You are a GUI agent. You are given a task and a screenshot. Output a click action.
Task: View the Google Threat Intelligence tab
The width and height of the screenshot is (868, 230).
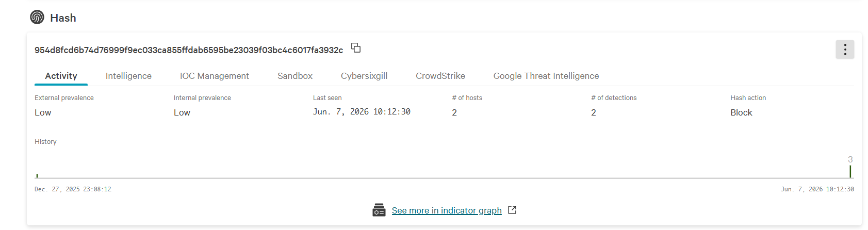click(546, 76)
